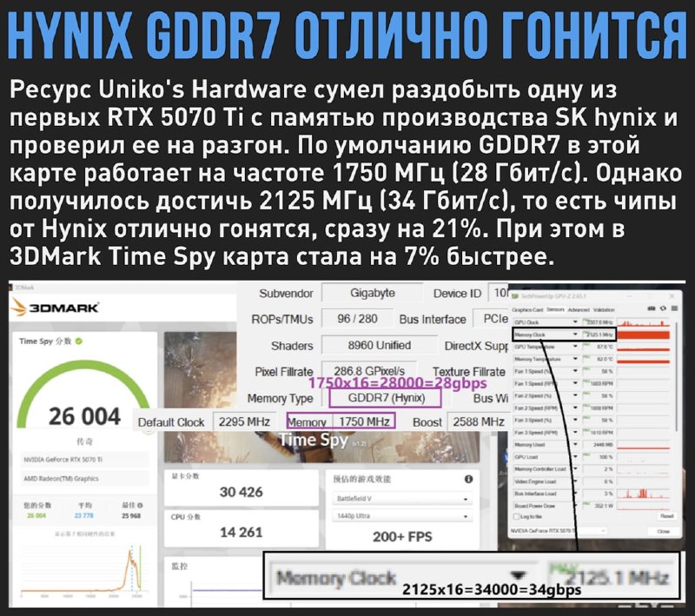The width and height of the screenshot is (695, 616).
Task: Go to the Validation tab
Action: (x=604, y=310)
